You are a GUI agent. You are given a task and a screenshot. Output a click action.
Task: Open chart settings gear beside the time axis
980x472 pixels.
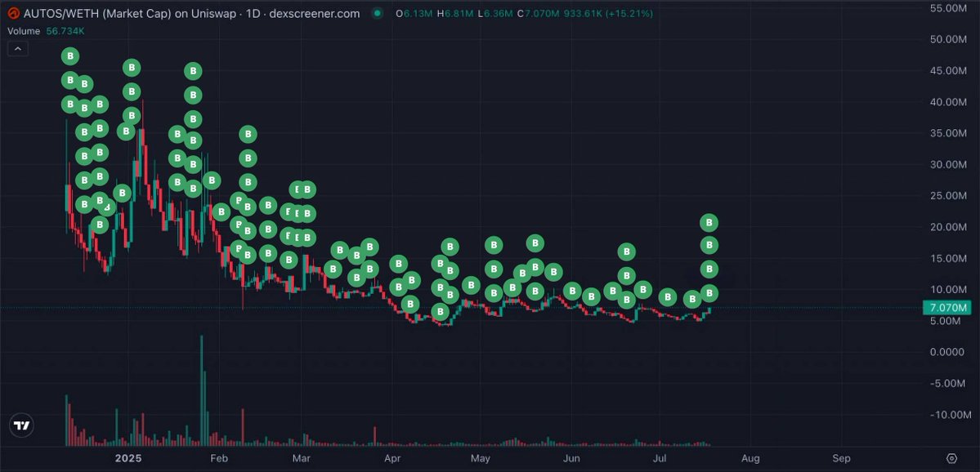click(x=952, y=457)
